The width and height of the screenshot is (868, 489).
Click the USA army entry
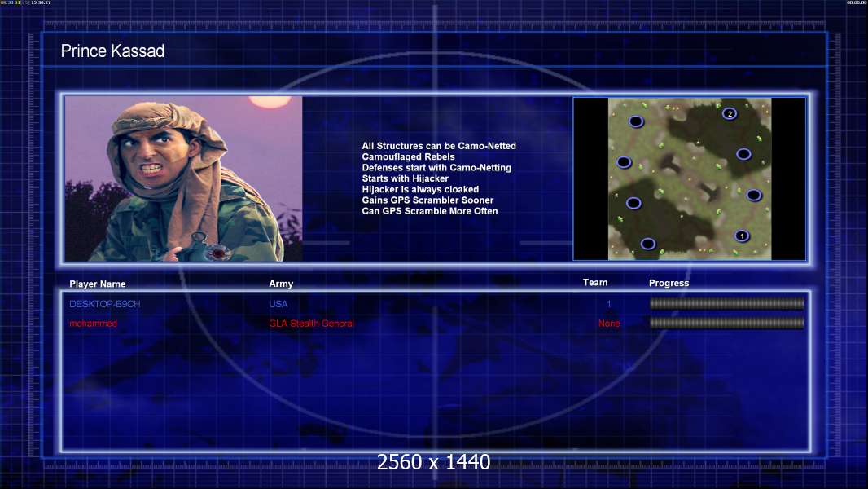point(278,304)
